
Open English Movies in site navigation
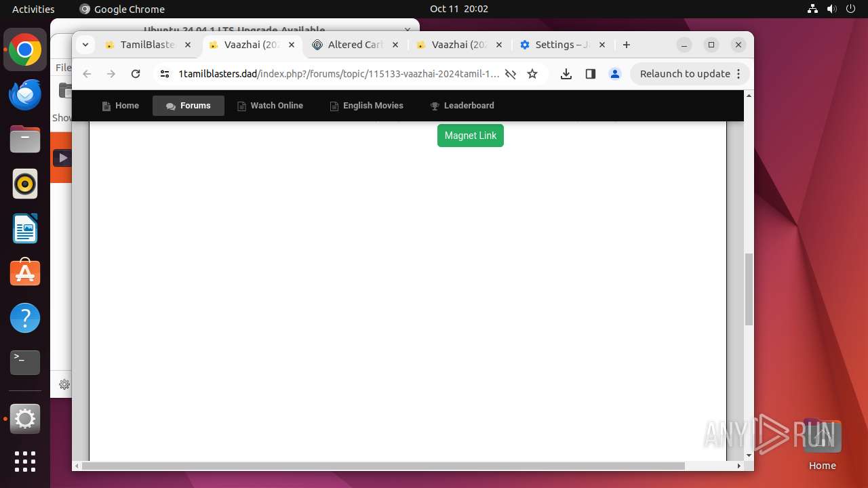pos(367,106)
